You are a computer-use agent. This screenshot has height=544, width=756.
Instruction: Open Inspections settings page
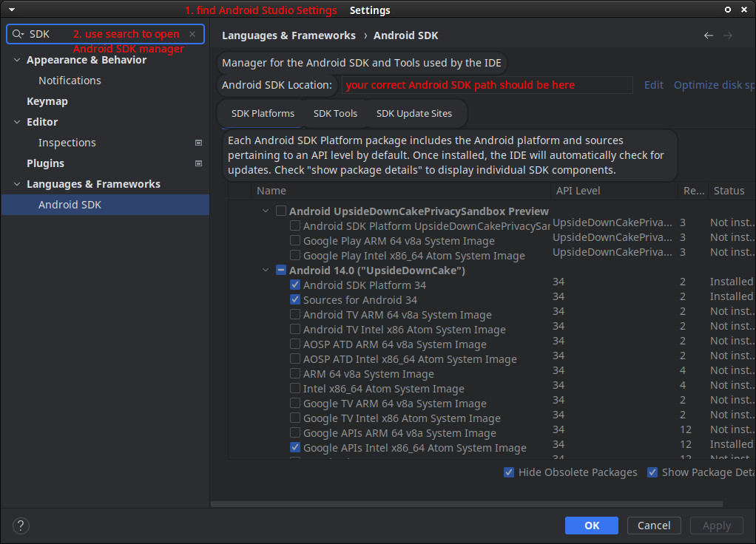(67, 143)
